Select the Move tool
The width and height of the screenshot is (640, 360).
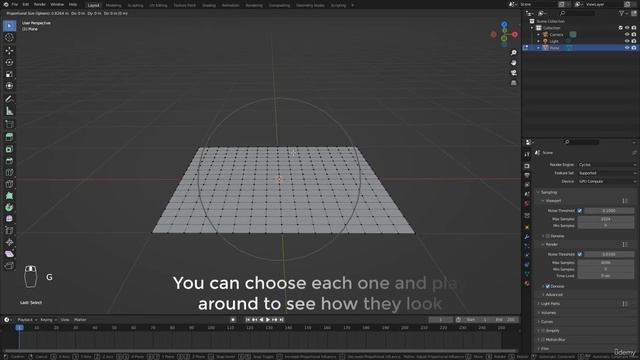coord(9,51)
